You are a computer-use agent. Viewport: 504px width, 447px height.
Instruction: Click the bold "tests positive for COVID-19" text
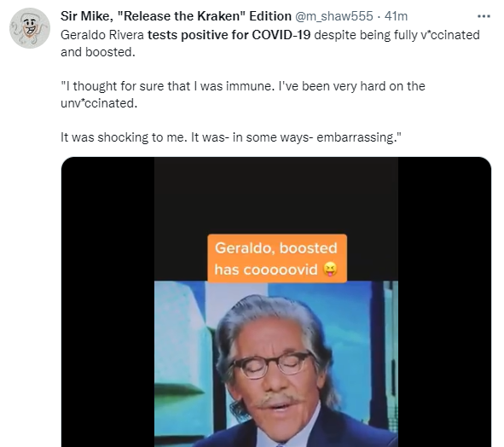pyautogui.click(x=229, y=35)
